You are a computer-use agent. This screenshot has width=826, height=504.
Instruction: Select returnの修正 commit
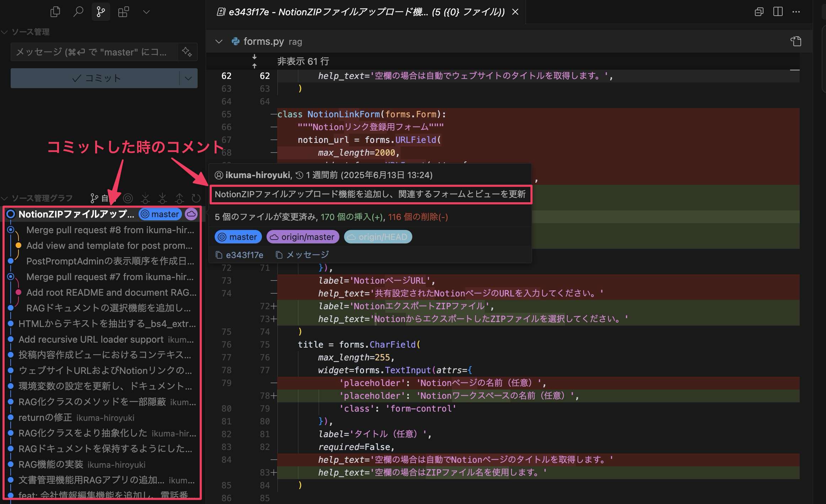click(x=102, y=418)
